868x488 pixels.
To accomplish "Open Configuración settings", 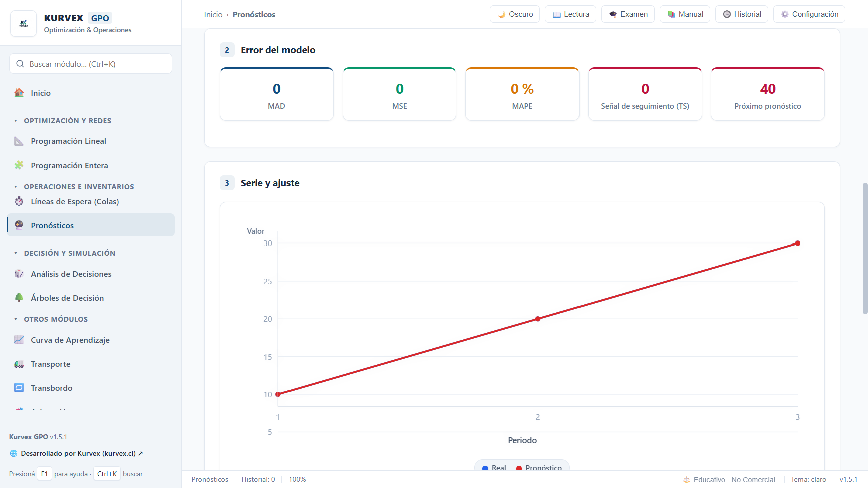I will point(809,14).
